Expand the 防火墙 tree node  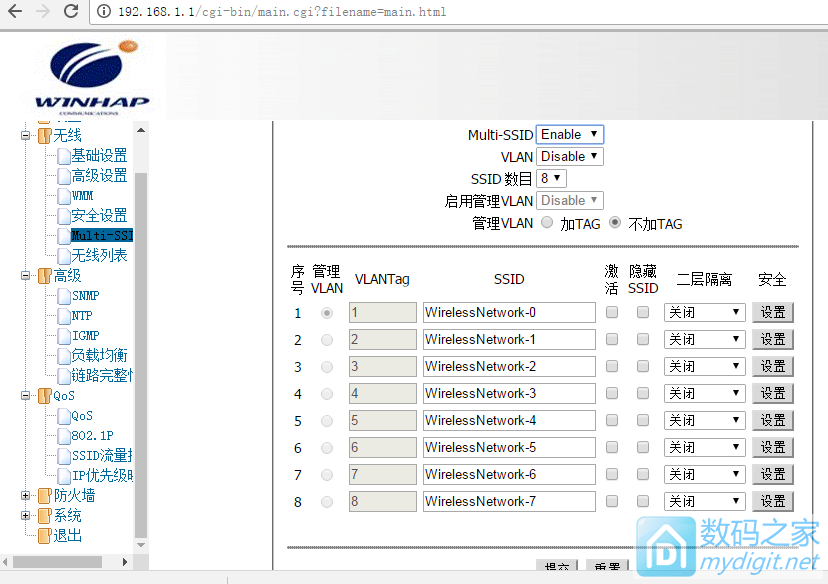pyautogui.click(x=26, y=496)
